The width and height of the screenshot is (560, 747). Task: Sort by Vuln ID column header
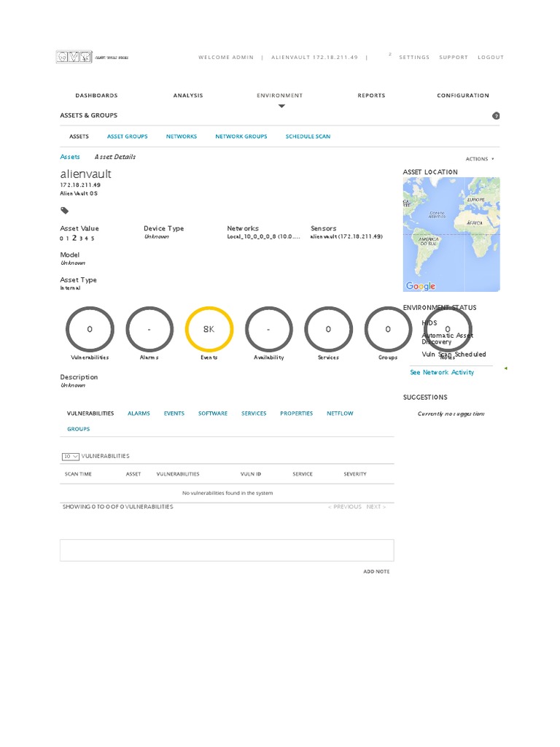[251, 474]
